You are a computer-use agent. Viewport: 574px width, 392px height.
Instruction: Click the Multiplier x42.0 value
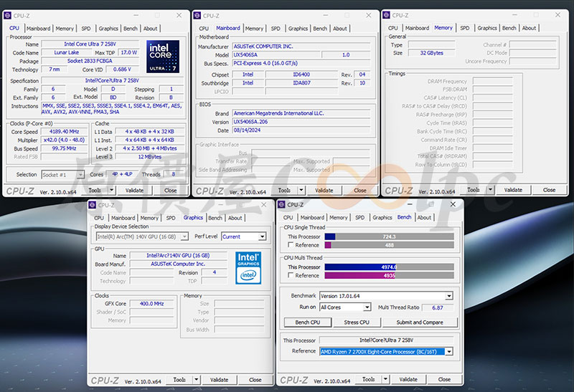pyautogui.click(x=65, y=140)
